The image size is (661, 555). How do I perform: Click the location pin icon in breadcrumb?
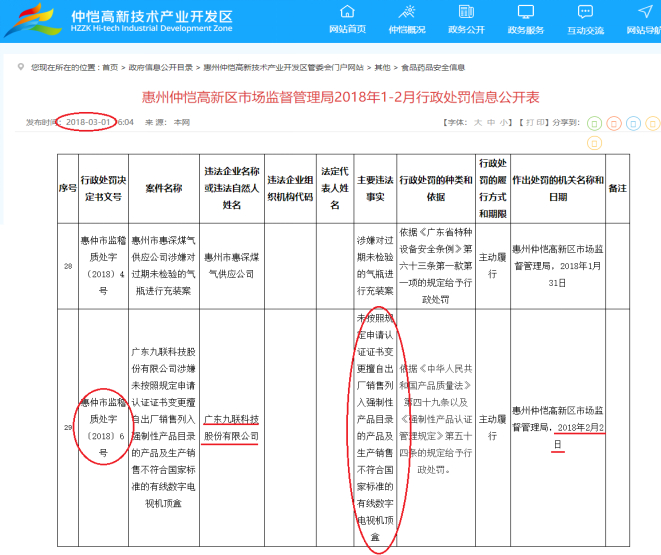(20, 67)
